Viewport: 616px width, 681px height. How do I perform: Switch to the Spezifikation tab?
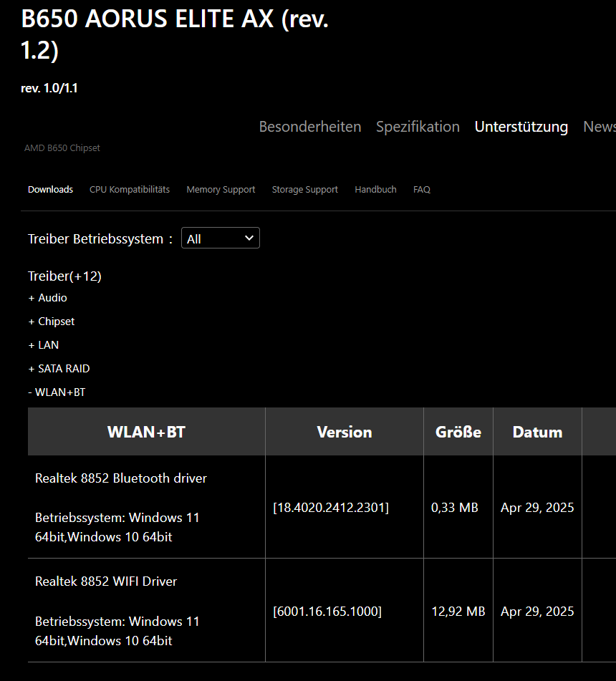(418, 127)
